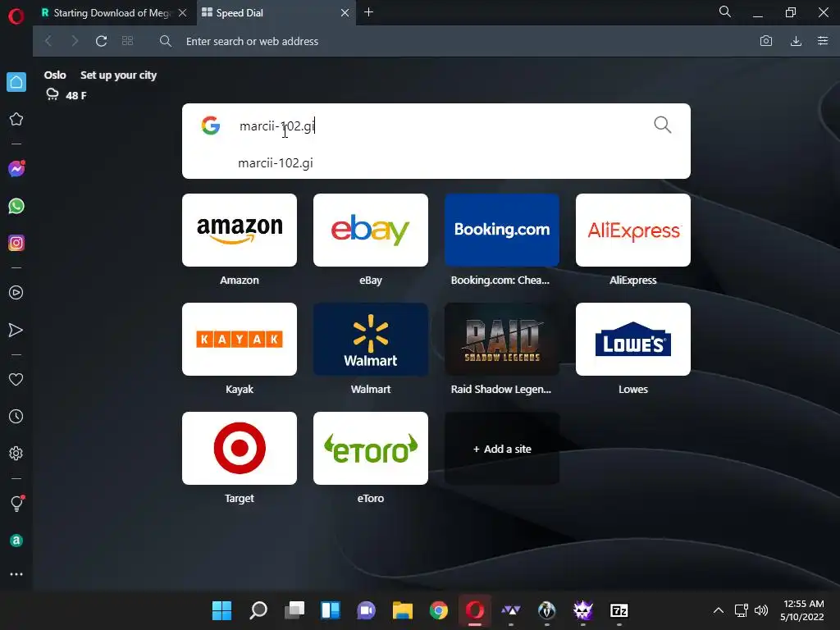The image size is (840, 630).
Task: Go forward with the forward arrow
Action: click(x=75, y=41)
